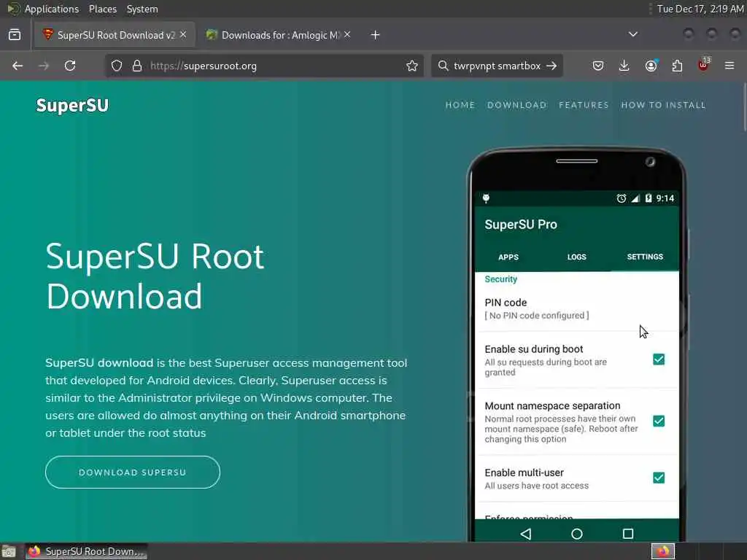Click the SuperSU Root Down taskbar entry
This screenshot has height=560, width=747.
click(x=86, y=551)
